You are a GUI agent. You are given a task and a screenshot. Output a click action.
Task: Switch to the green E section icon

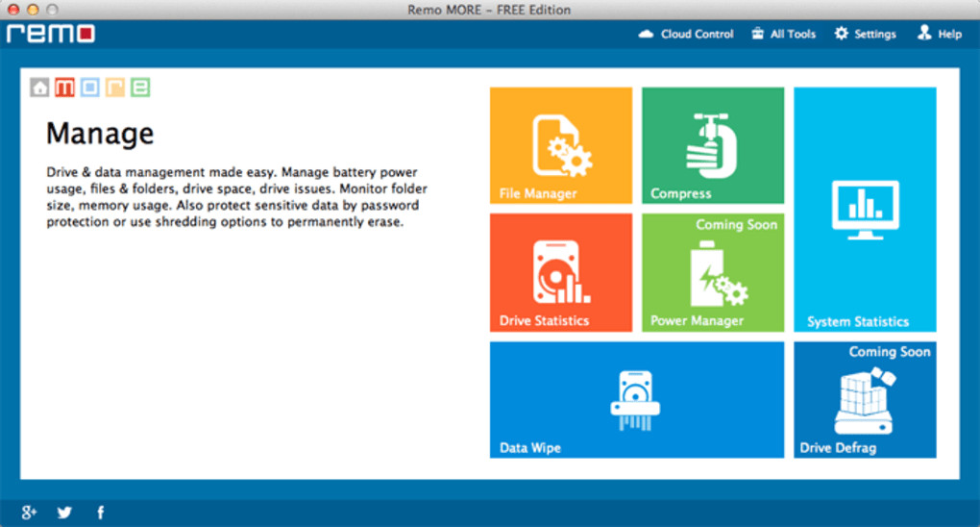140,87
